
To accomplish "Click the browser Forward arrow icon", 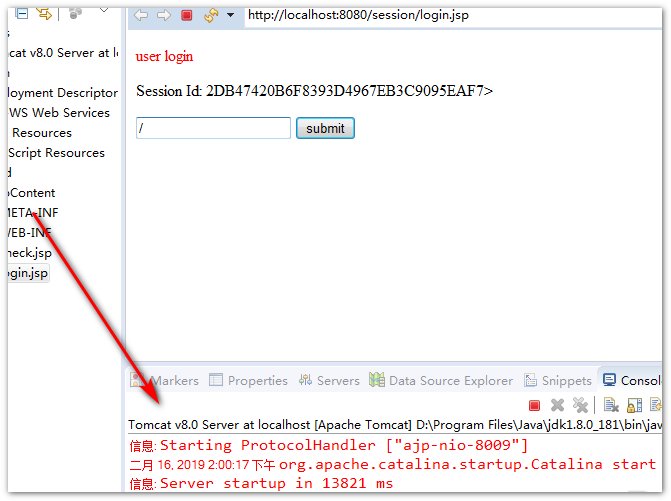I will coord(162,15).
